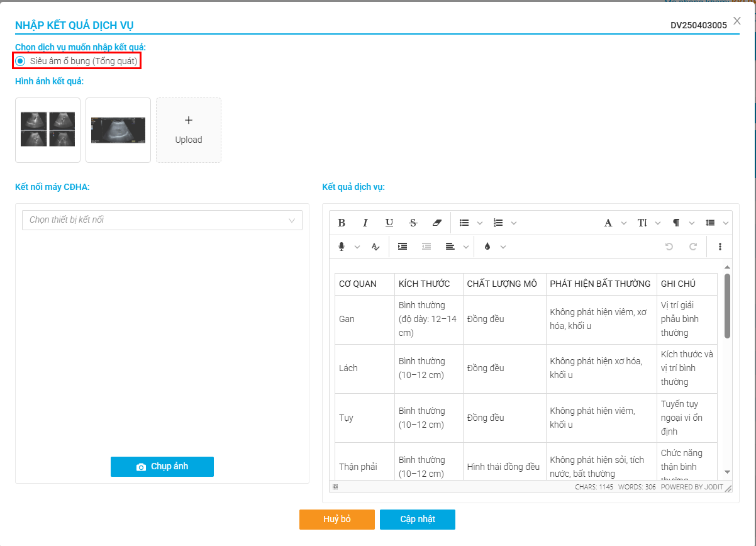Click the eraser clear-formatting icon
The height and width of the screenshot is (546, 756).
[x=437, y=223]
